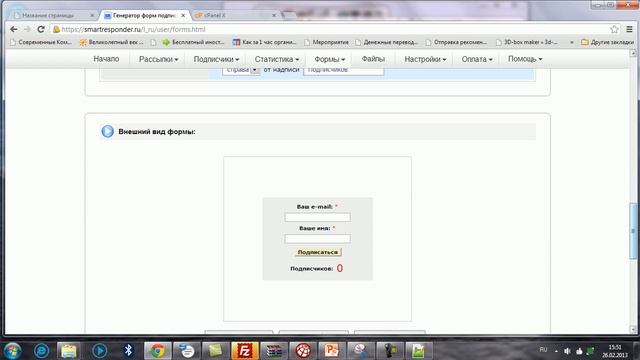Click the Внешний вид формы heading
Viewport: 640px width, 360px height.
(157, 131)
